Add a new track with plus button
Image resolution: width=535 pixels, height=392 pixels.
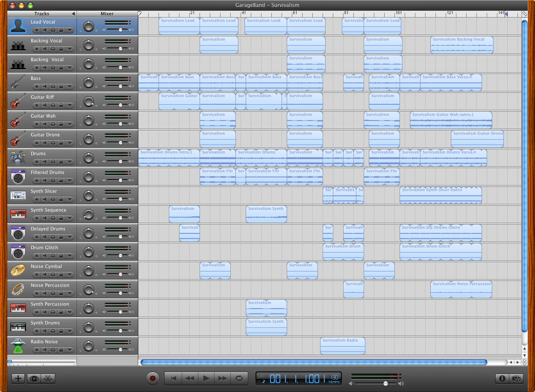tap(18, 378)
